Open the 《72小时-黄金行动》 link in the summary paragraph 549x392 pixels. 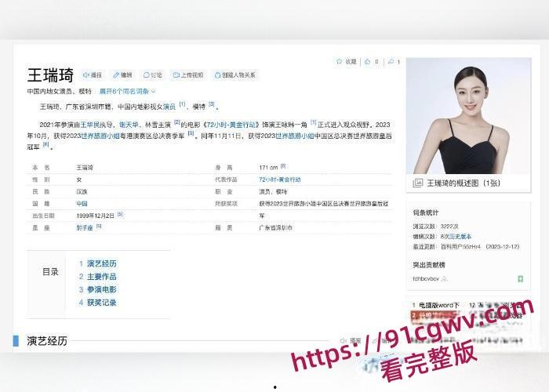(231, 125)
